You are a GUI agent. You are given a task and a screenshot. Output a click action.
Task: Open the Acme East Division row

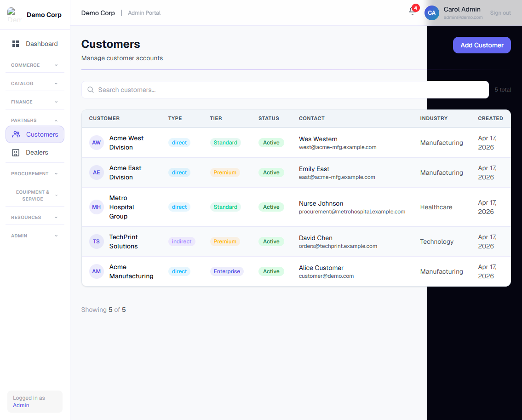[x=296, y=173]
